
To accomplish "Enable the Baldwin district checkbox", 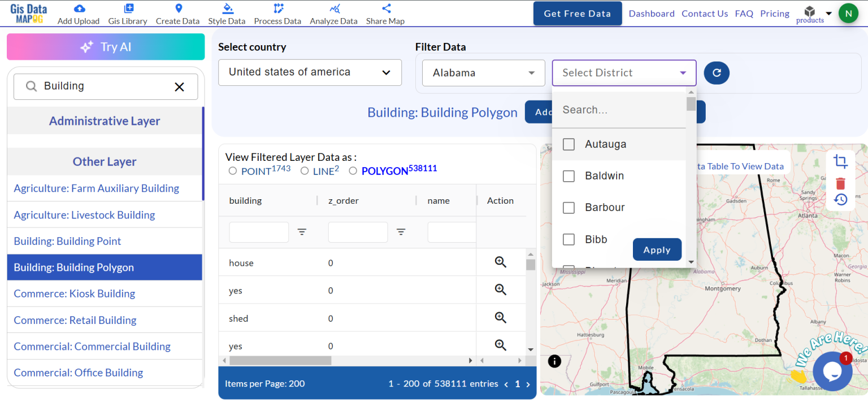I will 568,176.
